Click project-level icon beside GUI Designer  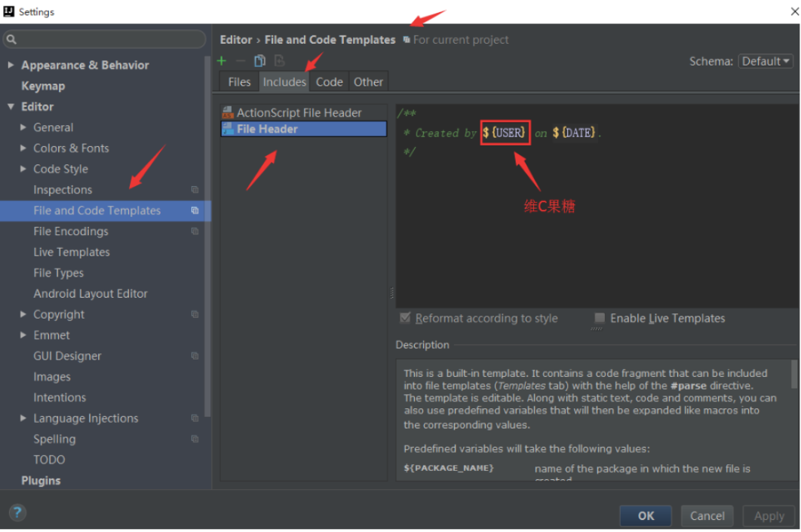(195, 356)
